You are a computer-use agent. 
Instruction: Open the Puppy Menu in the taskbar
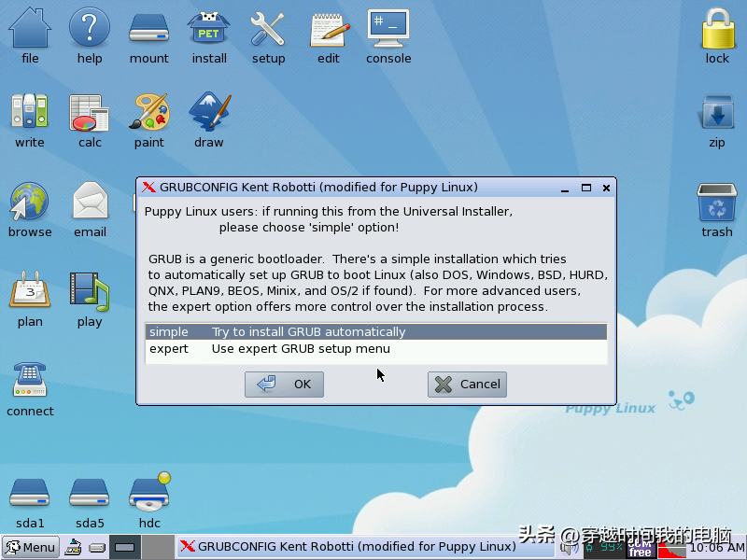click(31, 547)
